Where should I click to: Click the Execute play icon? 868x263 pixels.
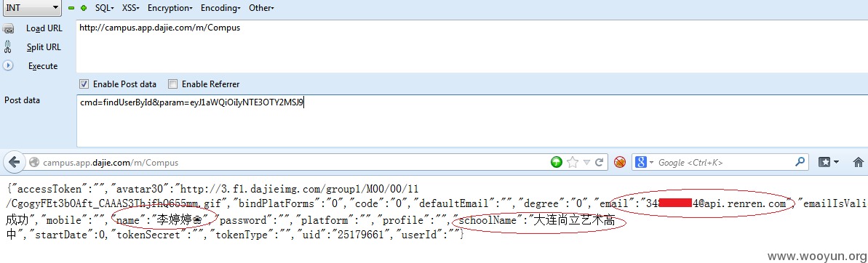[x=8, y=65]
